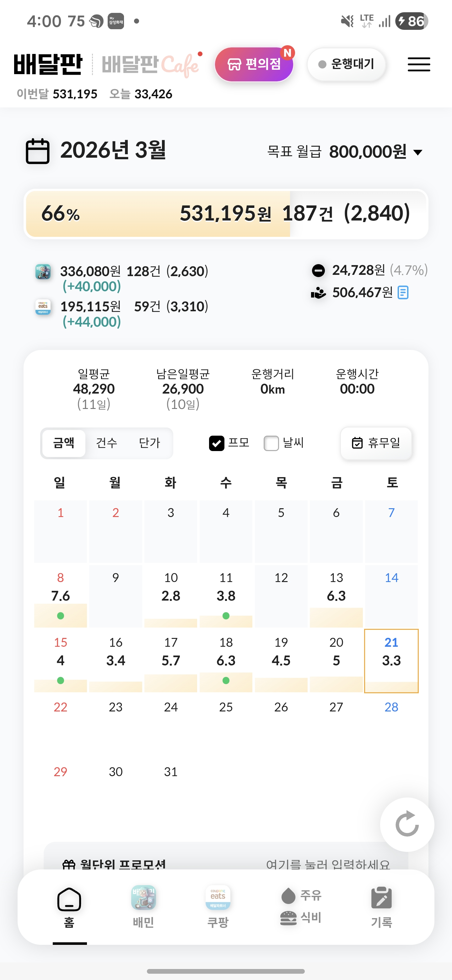Toggle the 운행대기 driving status
The width and height of the screenshot is (452, 980).
coord(346,64)
